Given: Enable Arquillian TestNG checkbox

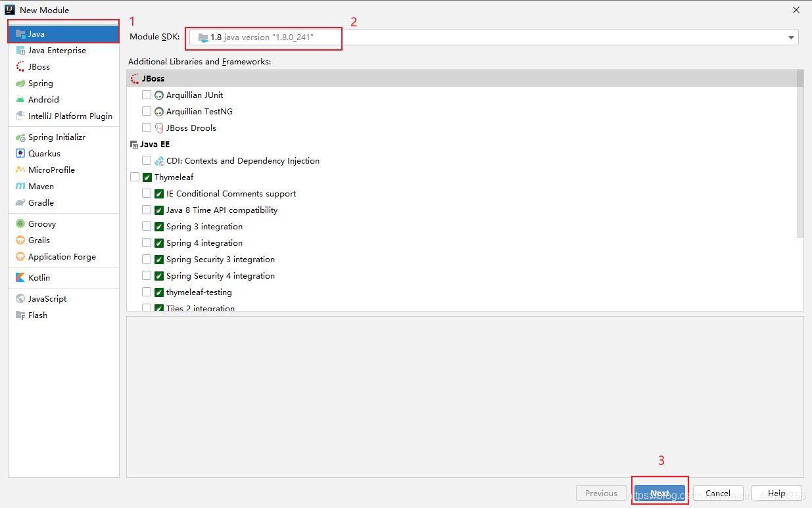Looking at the screenshot, I should pyautogui.click(x=147, y=111).
